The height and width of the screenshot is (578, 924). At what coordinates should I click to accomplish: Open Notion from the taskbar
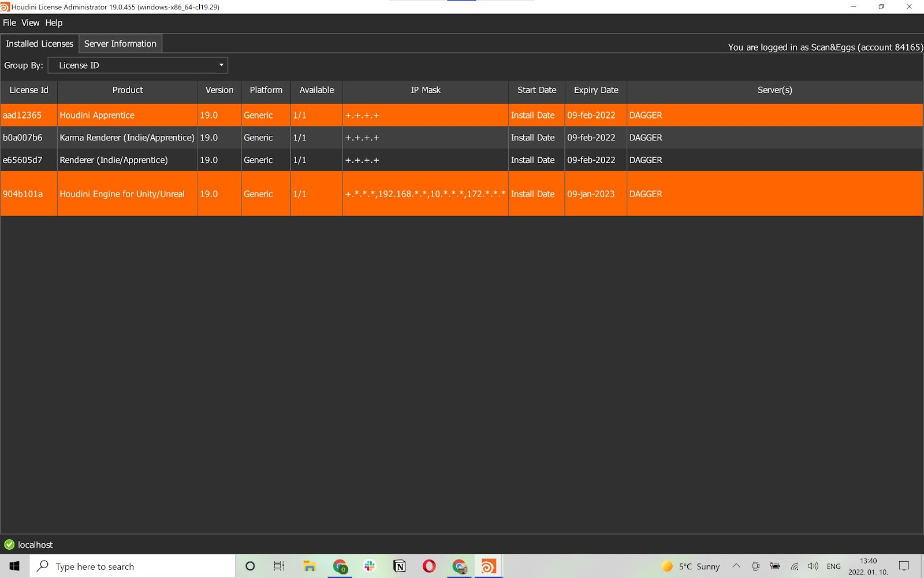pyautogui.click(x=399, y=566)
